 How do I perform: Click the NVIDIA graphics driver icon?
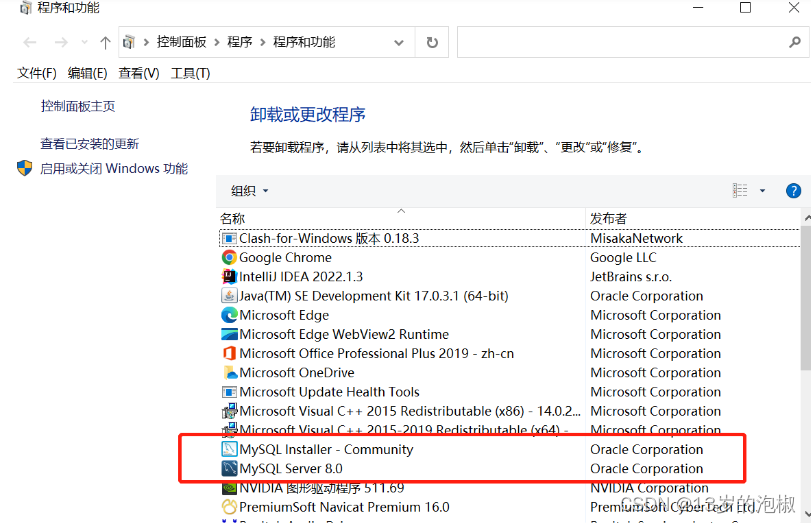point(229,488)
